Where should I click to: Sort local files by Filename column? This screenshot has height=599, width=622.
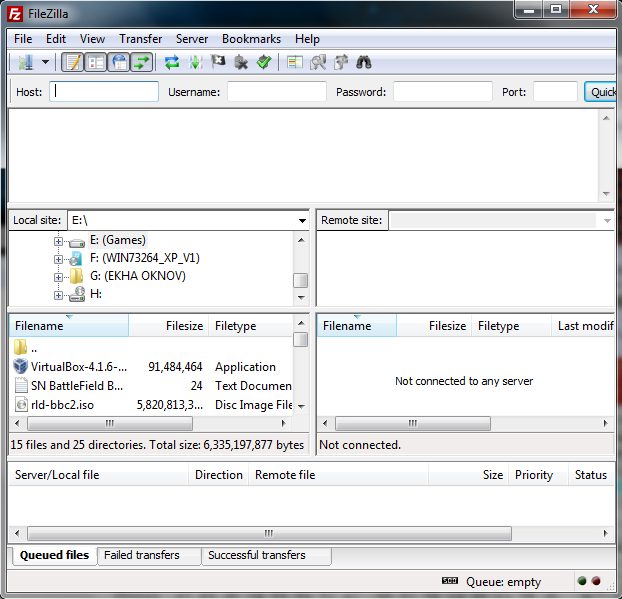tap(69, 326)
